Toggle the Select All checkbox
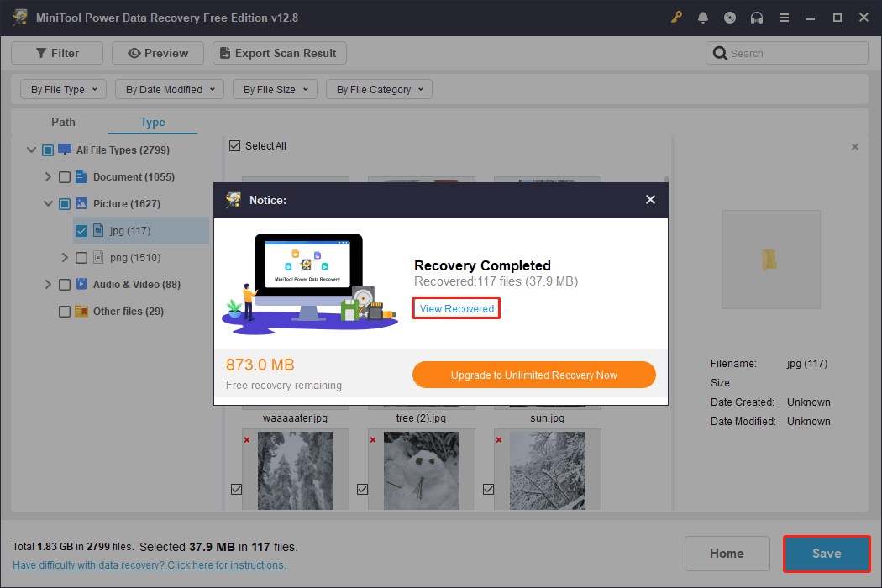Screen dimensions: 882x588 [234, 145]
